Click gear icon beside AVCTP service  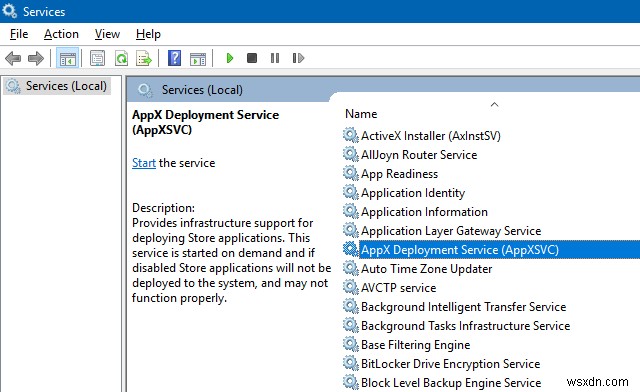(x=351, y=287)
